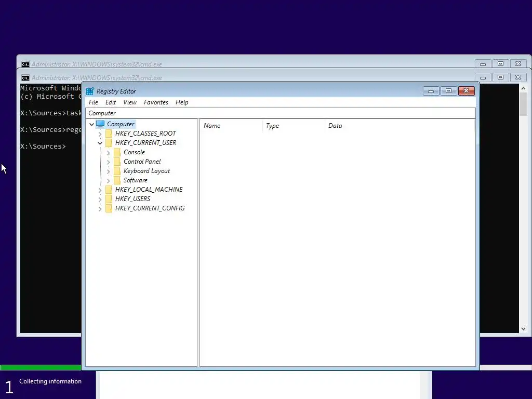Click the registry address bar showing Computer

tap(281, 113)
